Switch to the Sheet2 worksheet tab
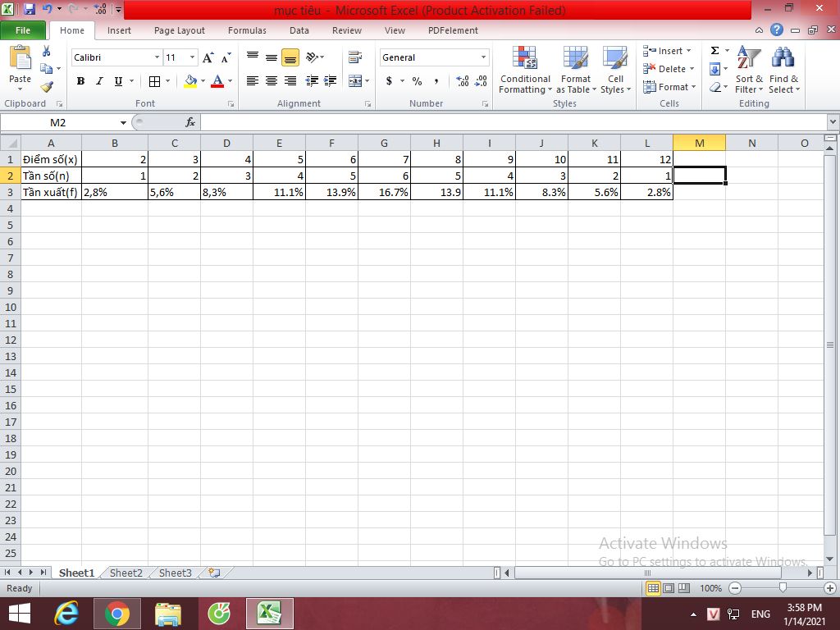 coord(126,573)
